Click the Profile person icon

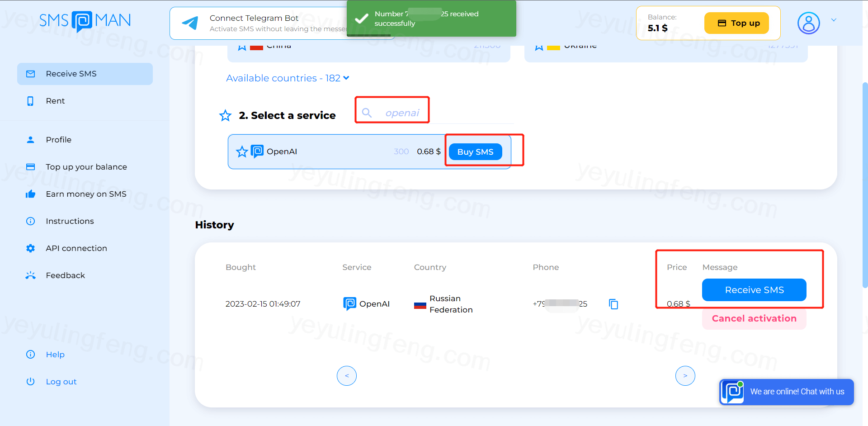pyautogui.click(x=30, y=140)
